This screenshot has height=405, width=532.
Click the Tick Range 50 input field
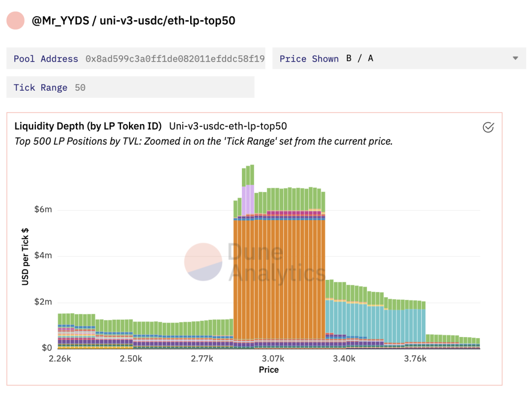[130, 87]
